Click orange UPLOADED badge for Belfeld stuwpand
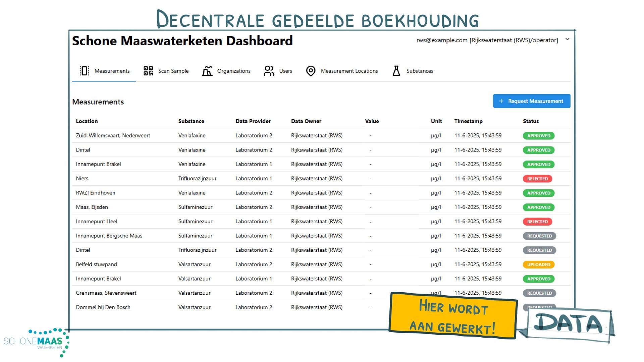This screenshot has height=362, width=644. 538,264
